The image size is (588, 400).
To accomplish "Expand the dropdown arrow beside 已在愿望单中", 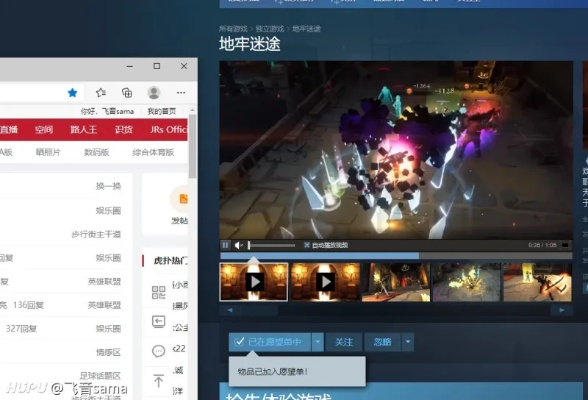I will pyautogui.click(x=318, y=342).
